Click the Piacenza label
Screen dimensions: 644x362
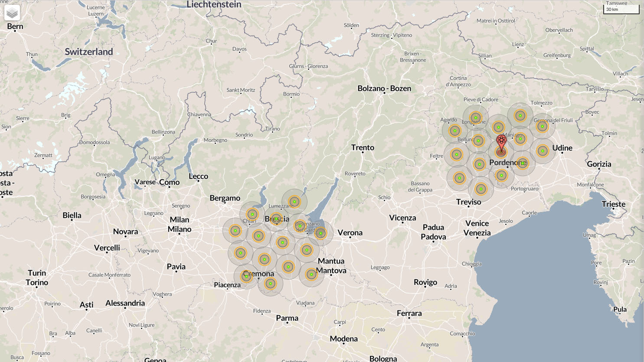[227, 285]
